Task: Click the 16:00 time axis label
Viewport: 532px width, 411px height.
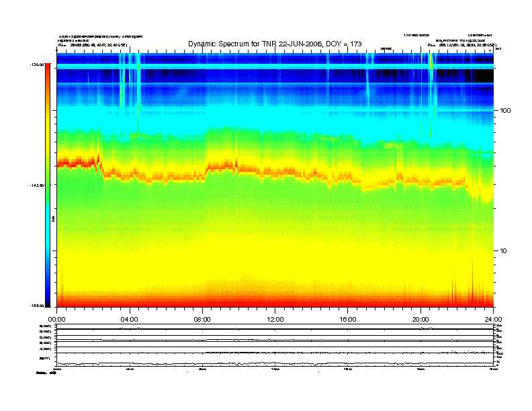Action: 348,320
